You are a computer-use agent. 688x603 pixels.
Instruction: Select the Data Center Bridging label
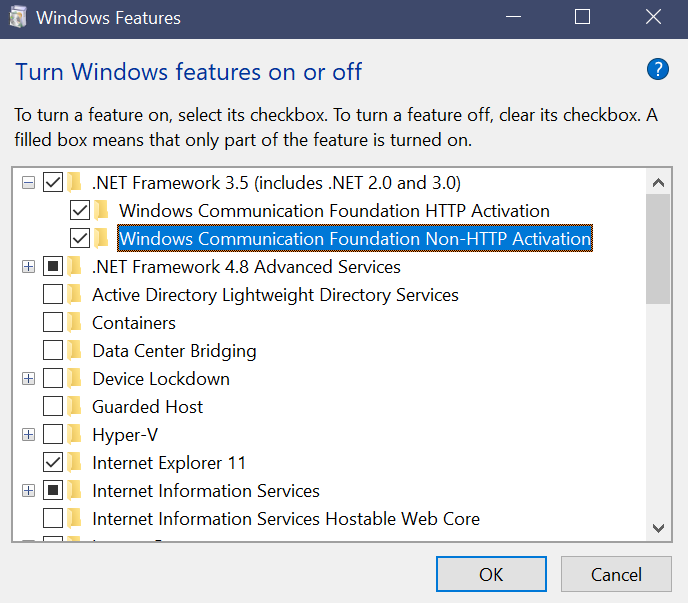174,351
